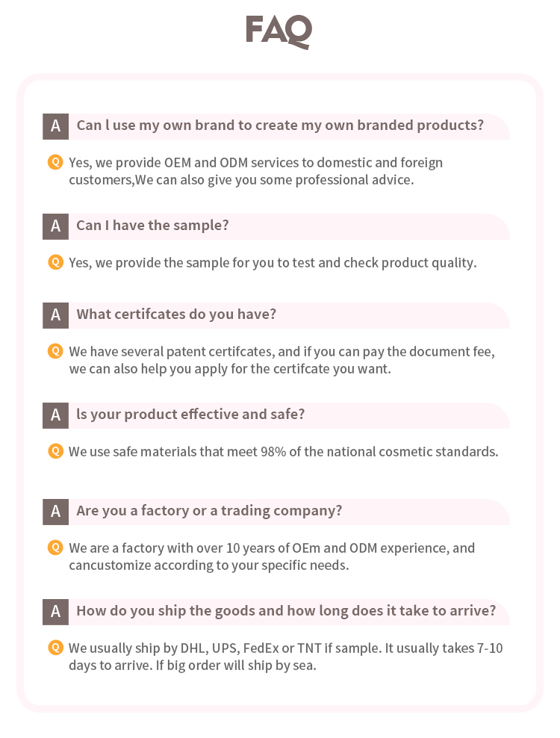Image resolution: width=560 pixels, height=738 pixels.
Task: Click the A icon next to the effective and safe question
Action: (x=55, y=415)
